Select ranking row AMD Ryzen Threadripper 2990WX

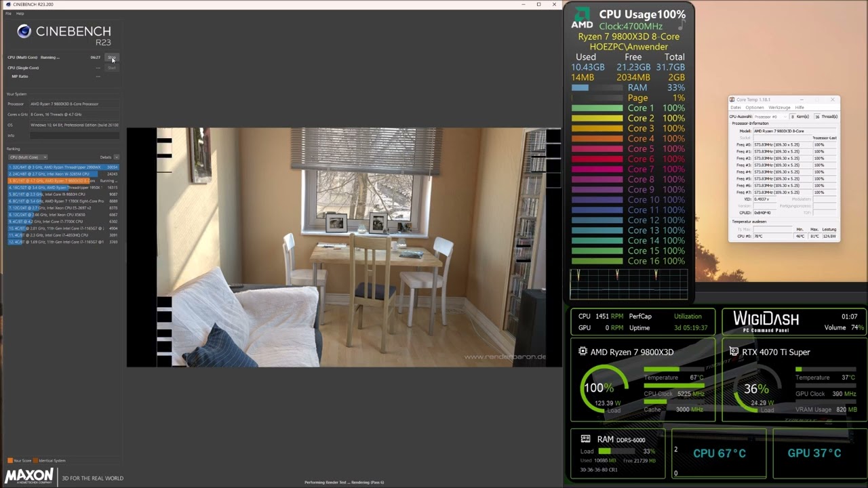click(63, 167)
